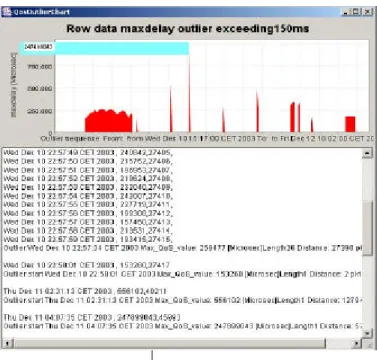The height and width of the screenshot is (360, 377).
Task: Click the 'Outlier start Wed Dec 10 22:58:01' line
Action: tap(183, 274)
